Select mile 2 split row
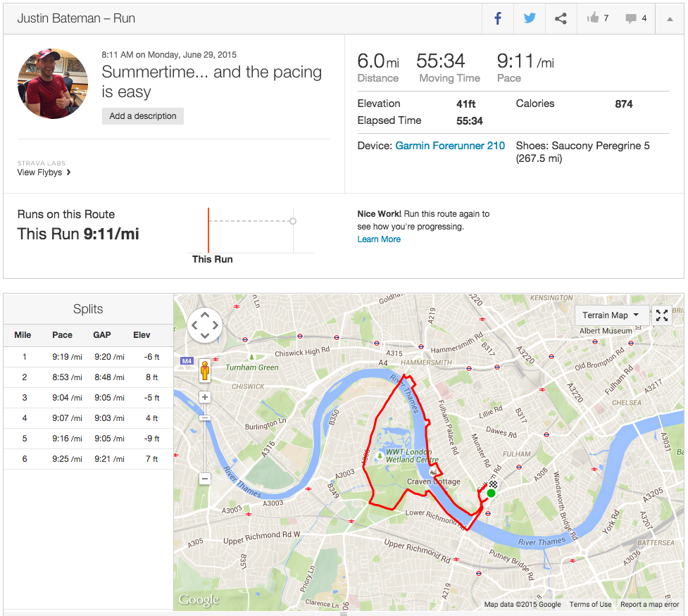 tap(88, 377)
